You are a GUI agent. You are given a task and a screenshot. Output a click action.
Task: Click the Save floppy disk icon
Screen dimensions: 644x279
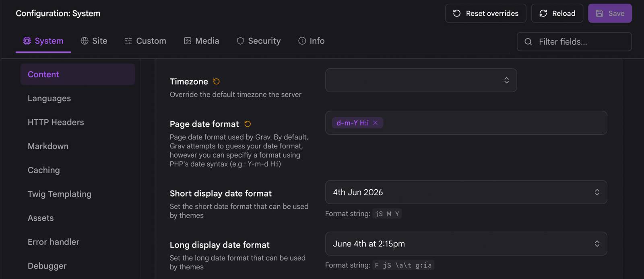point(599,13)
